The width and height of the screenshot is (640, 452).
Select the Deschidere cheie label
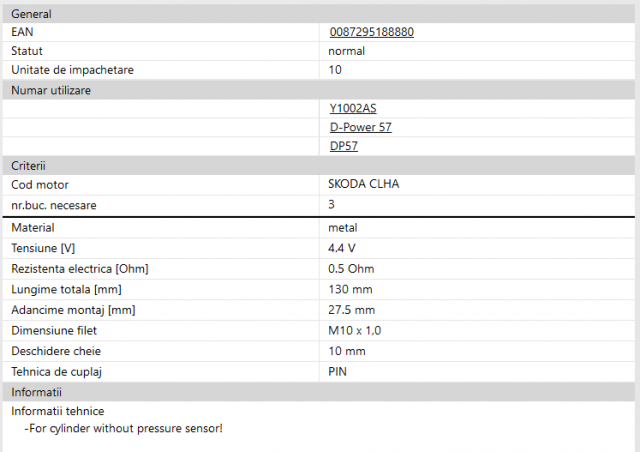56,351
